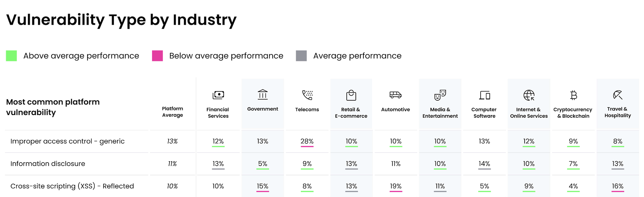Image resolution: width=644 pixels, height=197 pixels.
Task: Click the gray Average performance swatch
Action: (301, 56)
